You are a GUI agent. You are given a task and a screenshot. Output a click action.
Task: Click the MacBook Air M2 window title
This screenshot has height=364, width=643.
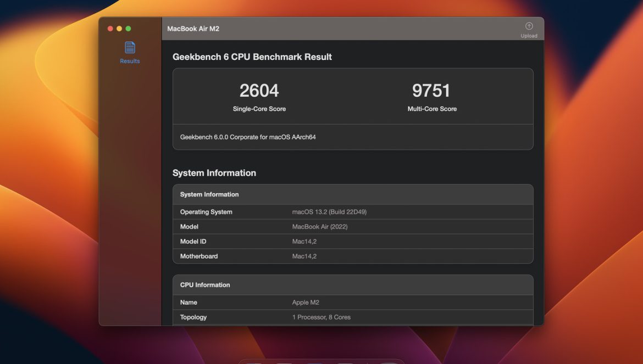click(193, 29)
